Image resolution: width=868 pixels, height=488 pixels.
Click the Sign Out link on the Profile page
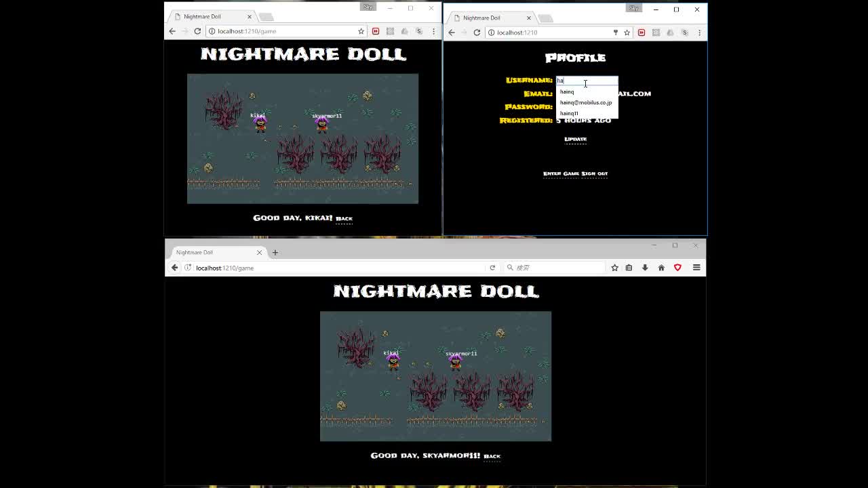(595, 174)
